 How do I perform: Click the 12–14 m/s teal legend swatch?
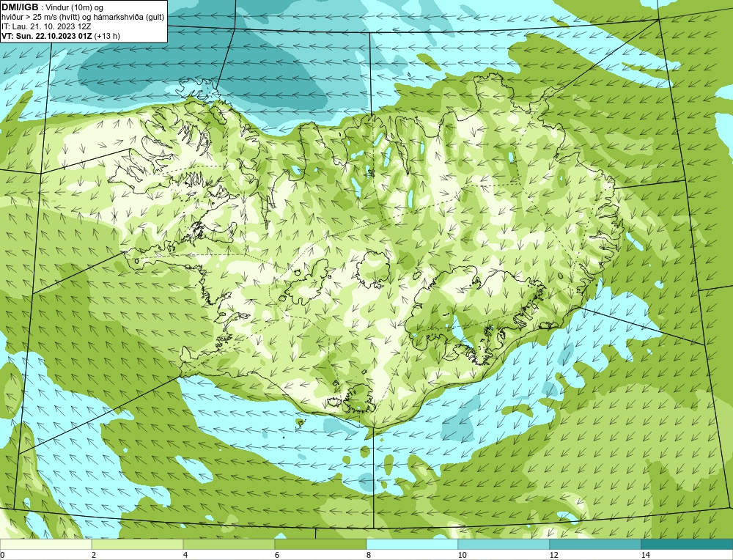tap(595, 544)
